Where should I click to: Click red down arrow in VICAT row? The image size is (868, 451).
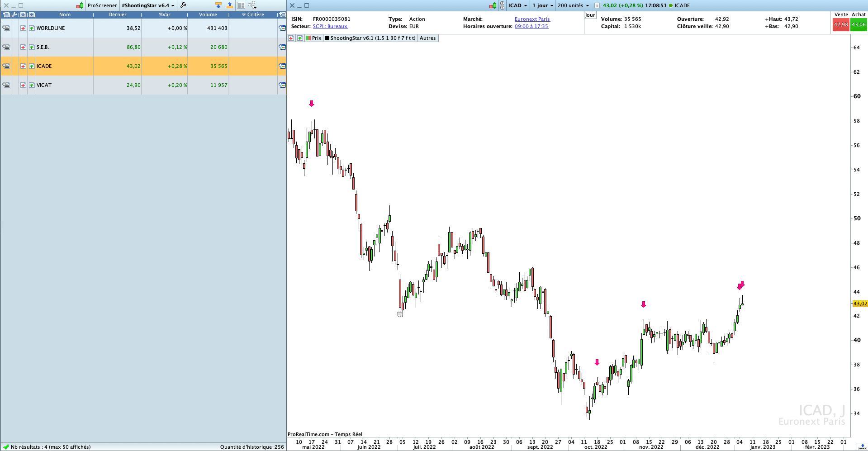pyautogui.click(x=23, y=85)
